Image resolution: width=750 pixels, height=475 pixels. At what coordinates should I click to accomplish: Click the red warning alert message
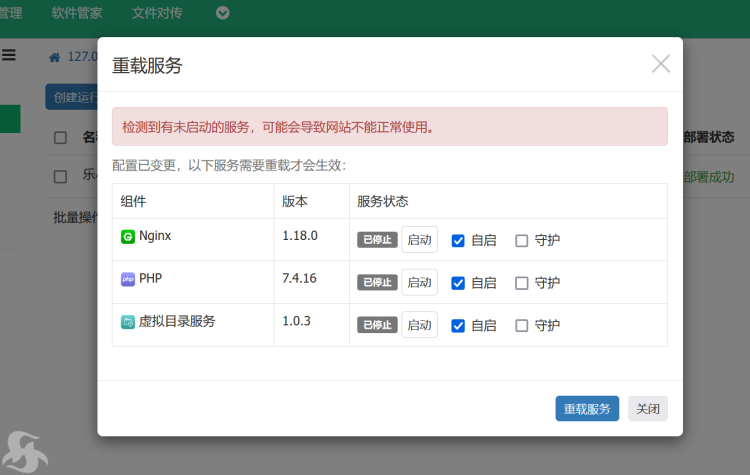(x=390, y=126)
